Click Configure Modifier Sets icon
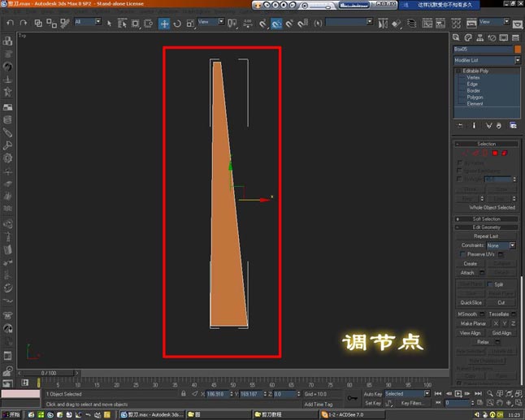This screenshot has height=420, width=525. [513, 125]
